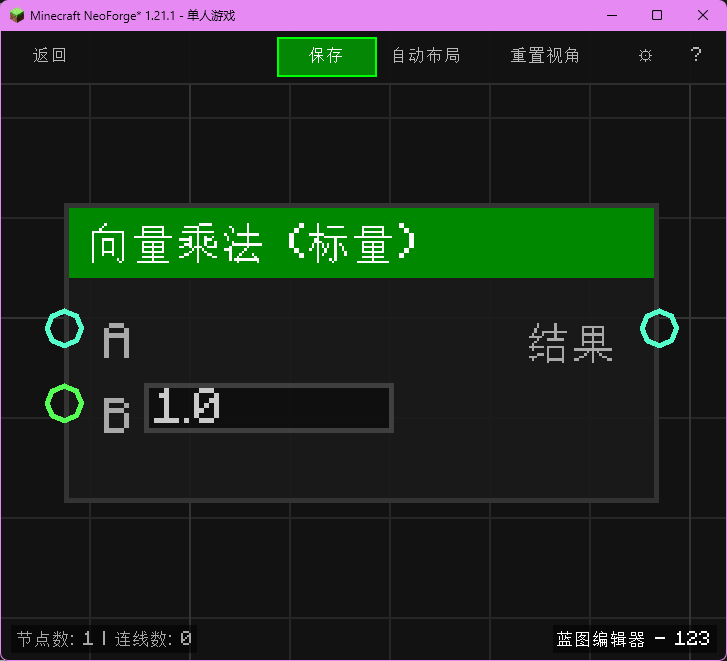Select 重置视角 to reset view

[545, 56]
